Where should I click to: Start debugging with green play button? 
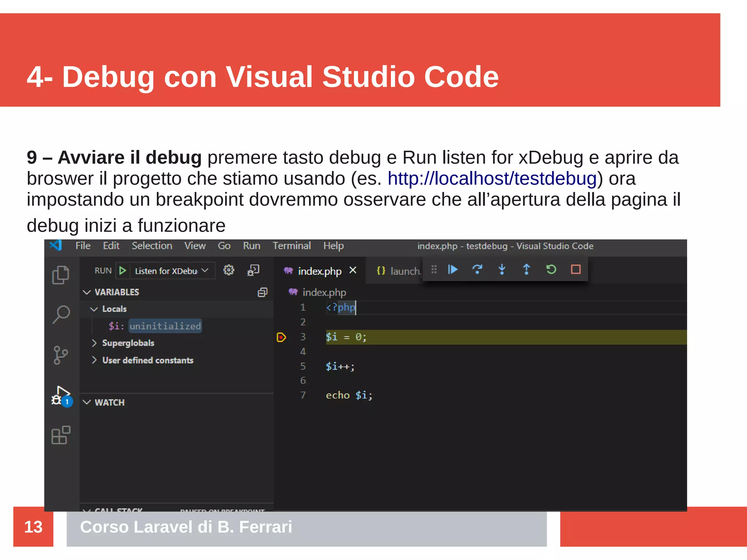(x=123, y=271)
